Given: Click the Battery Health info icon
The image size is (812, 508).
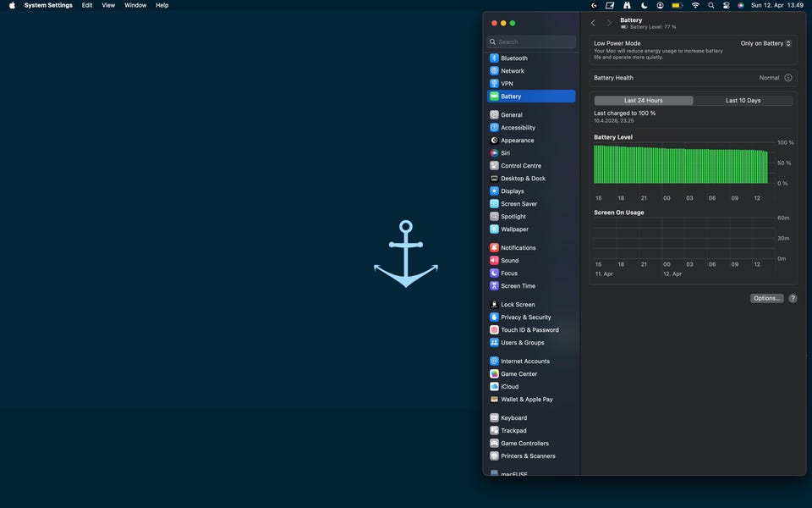Looking at the screenshot, I should point(788,78).
